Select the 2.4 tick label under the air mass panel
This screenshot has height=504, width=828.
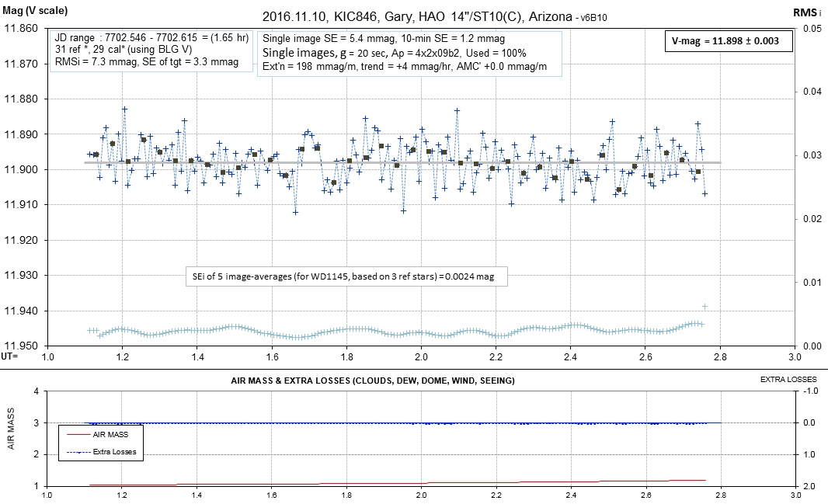571,495
